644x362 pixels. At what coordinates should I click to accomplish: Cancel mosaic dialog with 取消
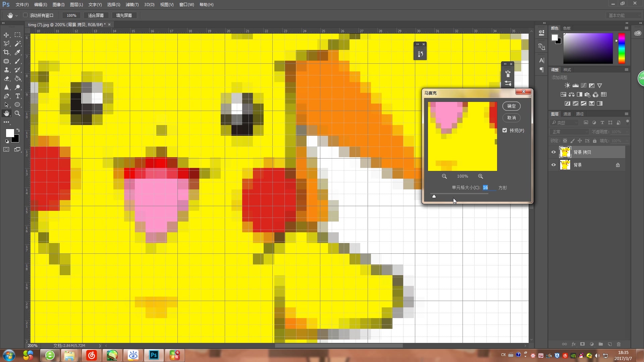512,118
